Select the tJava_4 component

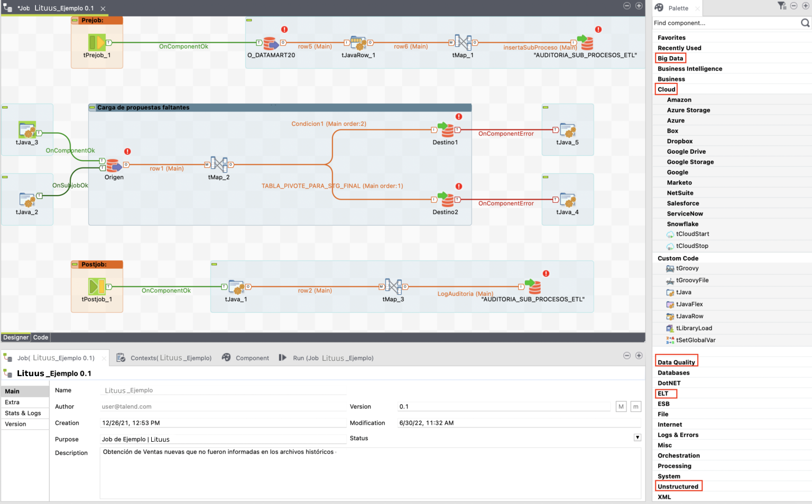click(x=568, y=200)
